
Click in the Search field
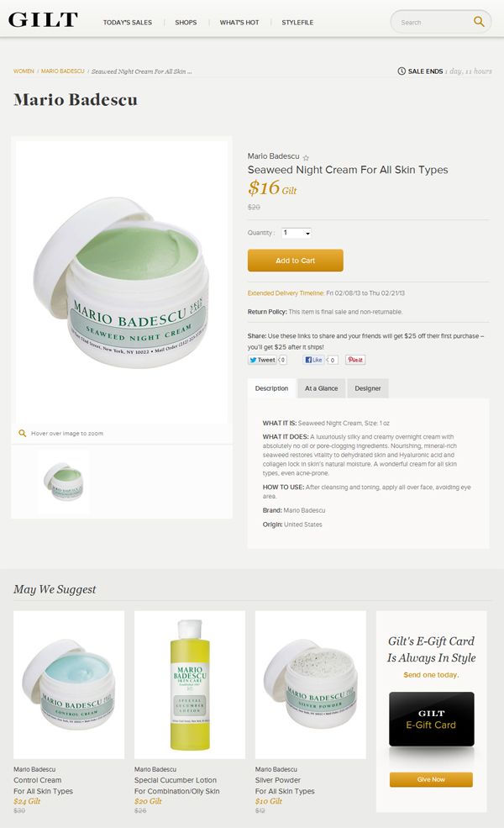coord(433,22)
